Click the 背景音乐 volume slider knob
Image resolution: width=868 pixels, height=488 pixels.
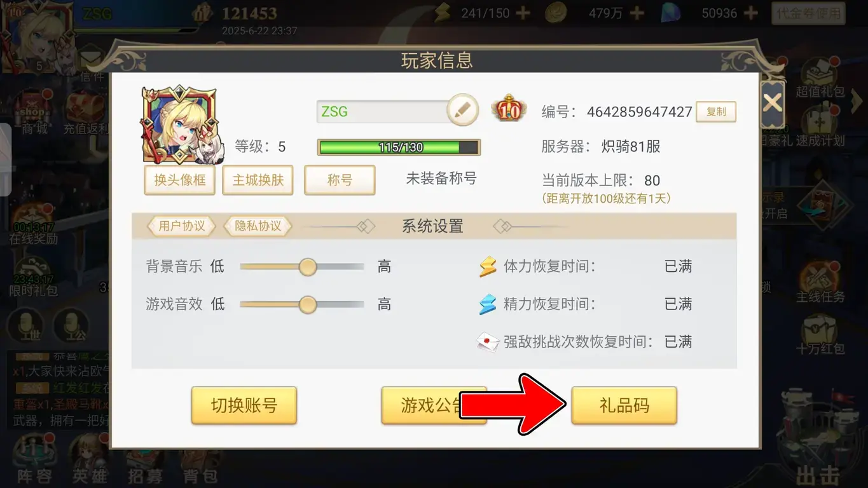[x=308, y=267]
